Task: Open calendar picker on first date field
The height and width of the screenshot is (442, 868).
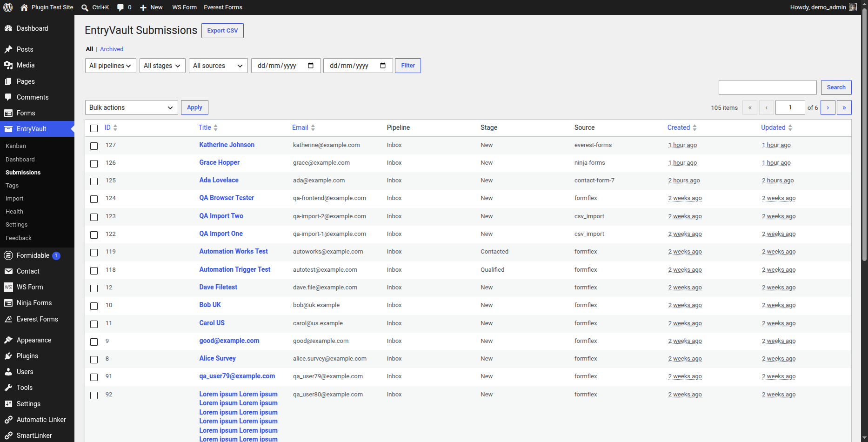Action: click(311, 66)
